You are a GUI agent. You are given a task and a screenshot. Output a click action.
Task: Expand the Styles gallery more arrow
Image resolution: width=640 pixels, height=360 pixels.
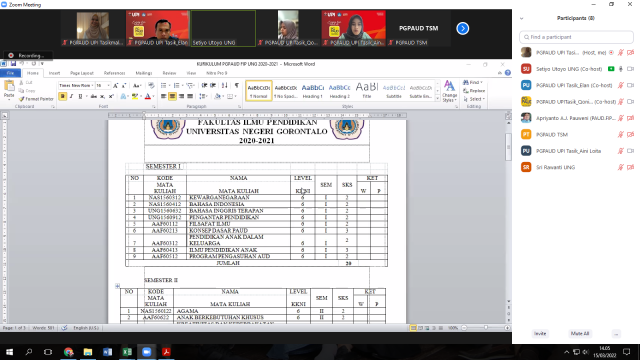point(438,98)
